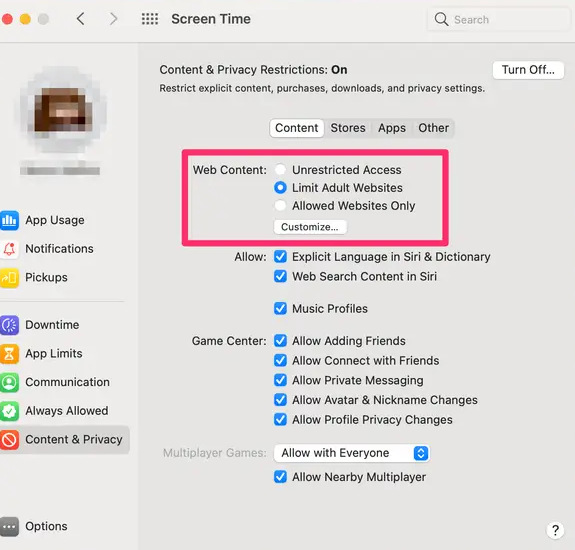Click the Always Allowed checkmark icon
This screenshot has width=575, height=550.
click(x=9, y=411)
